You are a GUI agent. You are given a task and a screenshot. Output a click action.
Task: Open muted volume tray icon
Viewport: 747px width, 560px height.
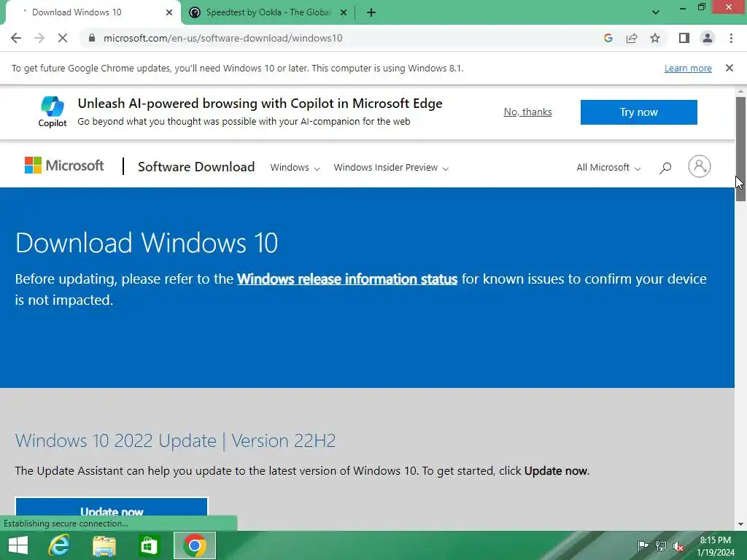(x=678, y=546)
